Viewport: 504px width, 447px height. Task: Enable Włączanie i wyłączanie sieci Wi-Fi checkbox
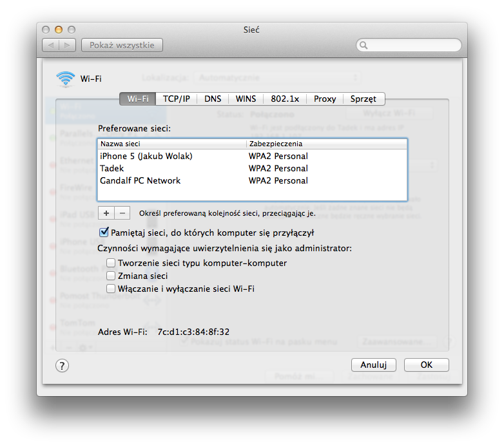coord(111,289)
